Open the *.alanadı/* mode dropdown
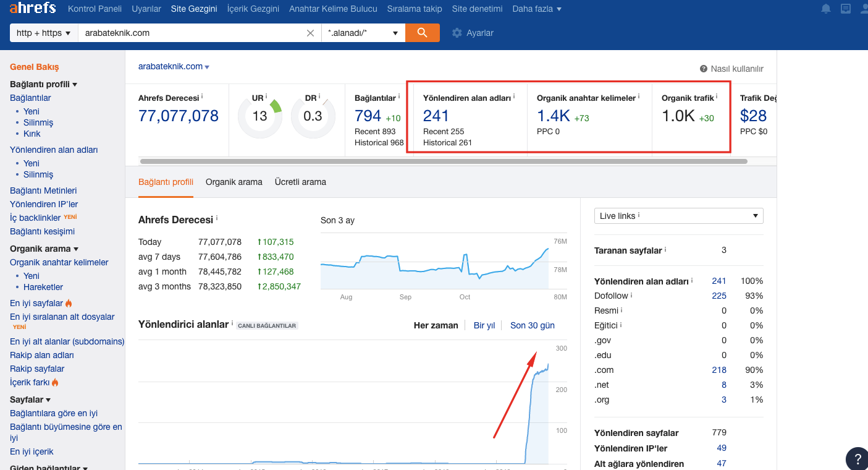The width and height of the screenshot is (868, 470). (363, 33)
